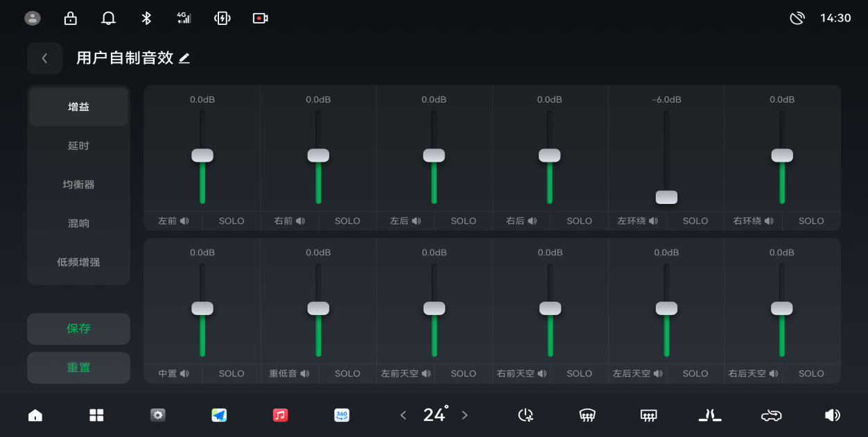Launch the music app in dock
The height and width of the screenshot is (437, 868).
point(280,415)
